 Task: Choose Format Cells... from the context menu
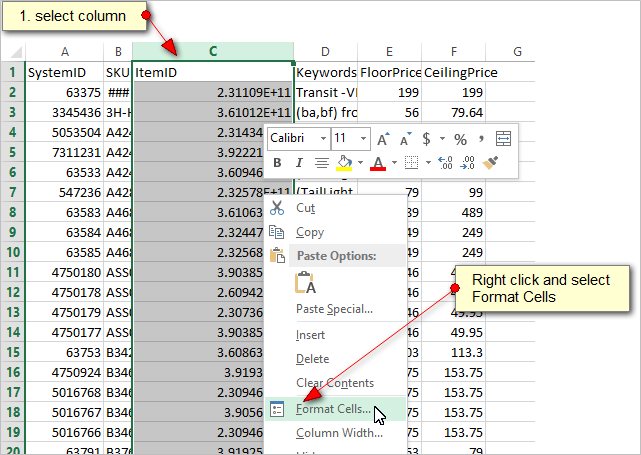click(x=333, y=408)
